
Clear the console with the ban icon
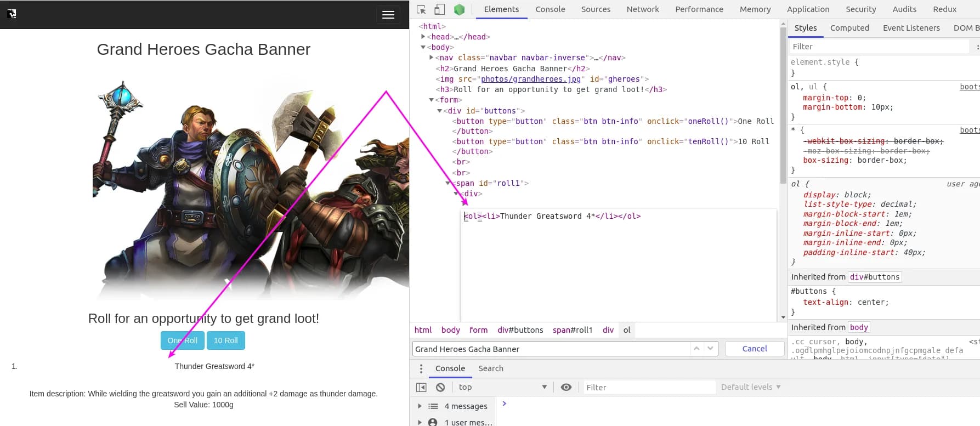(x=440, y=387)
